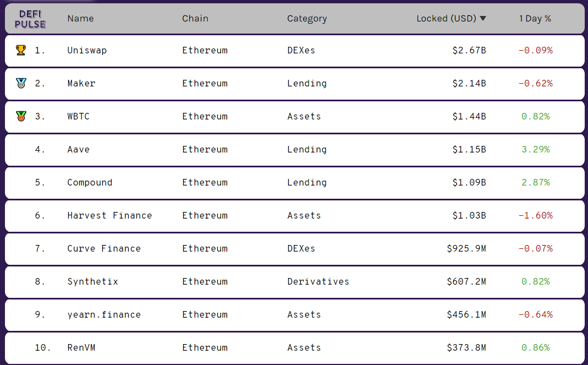Click the Locked (USD) sort arrow
This screenshot has width=588, height=365.
click(x=483, y=19)
